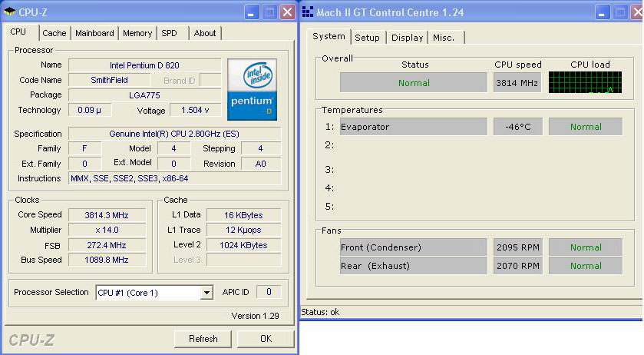Click the Name field 'Intel Pentium D 820'
The height and width of the screenshot is (355, 644).
tap(144, 65)
